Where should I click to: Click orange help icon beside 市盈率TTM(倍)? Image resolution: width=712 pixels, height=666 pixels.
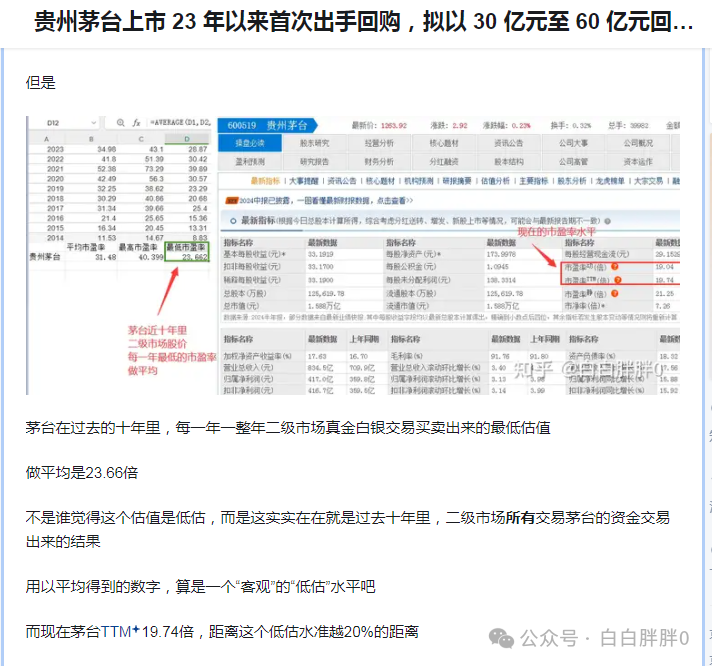click(618, 280)
